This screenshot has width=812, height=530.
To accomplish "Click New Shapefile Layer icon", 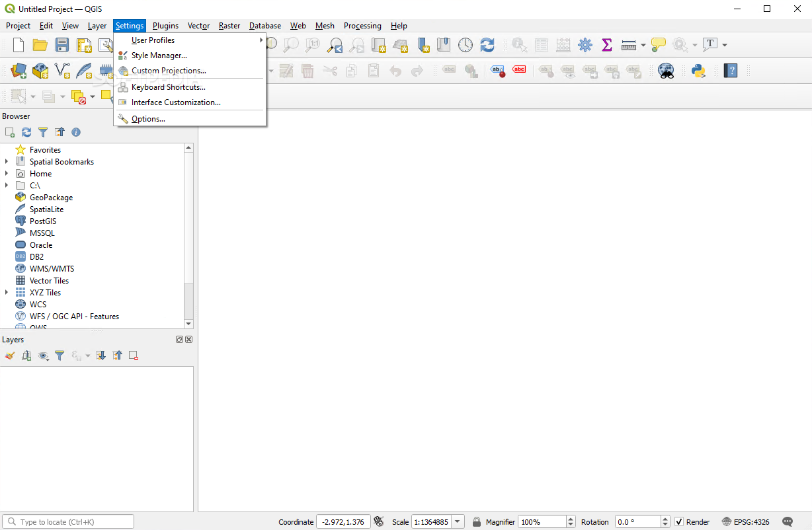I will tap(62, 71).
